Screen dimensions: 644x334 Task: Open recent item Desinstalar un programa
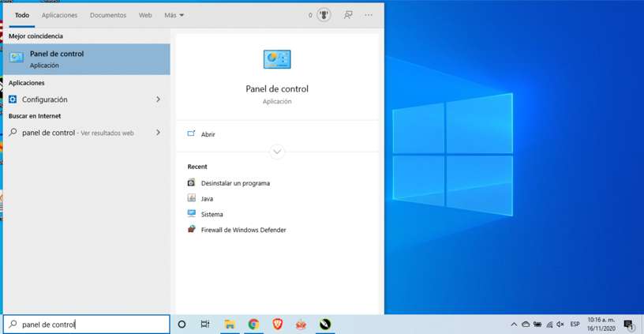(x=235, y=183)
